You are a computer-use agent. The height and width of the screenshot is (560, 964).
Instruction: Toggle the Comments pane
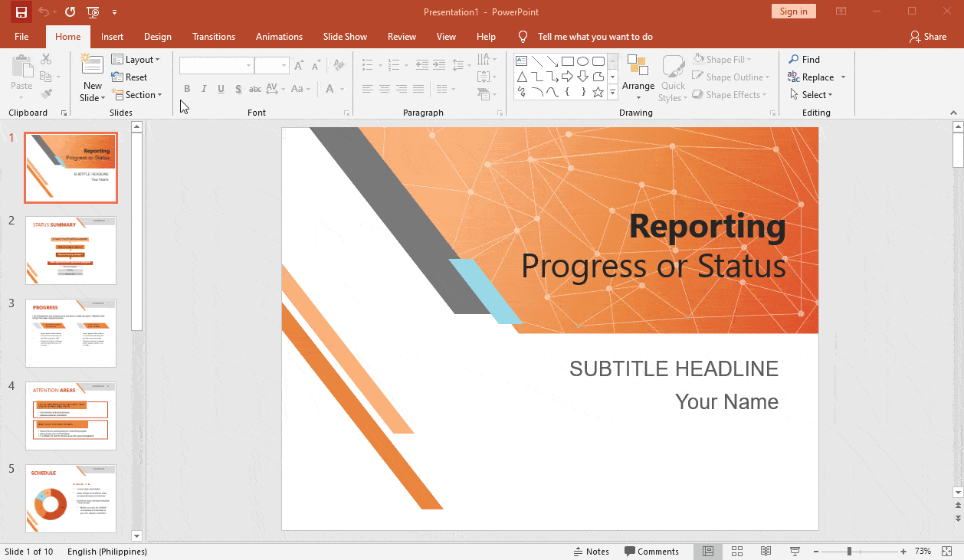tap(651, 552)
